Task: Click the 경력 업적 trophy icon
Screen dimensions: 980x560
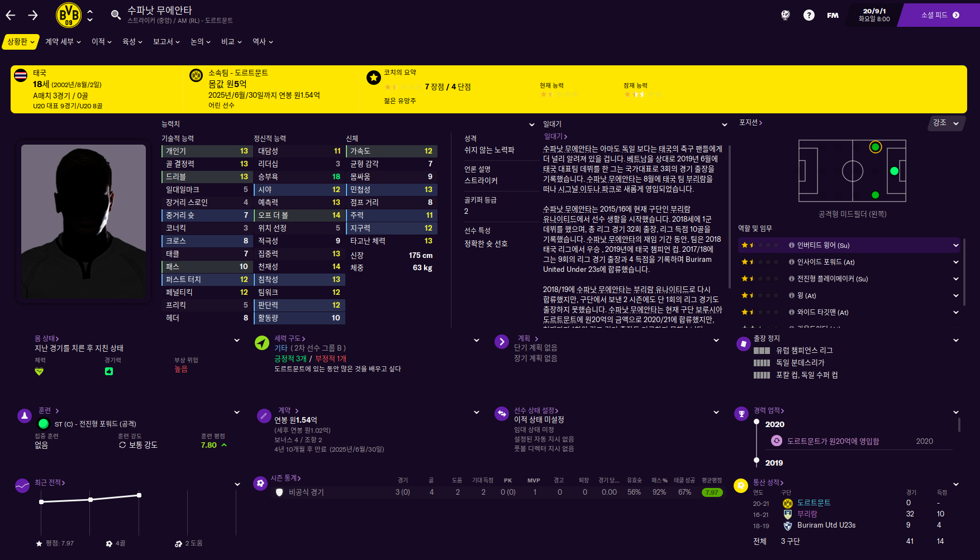Action: (741, 414)
